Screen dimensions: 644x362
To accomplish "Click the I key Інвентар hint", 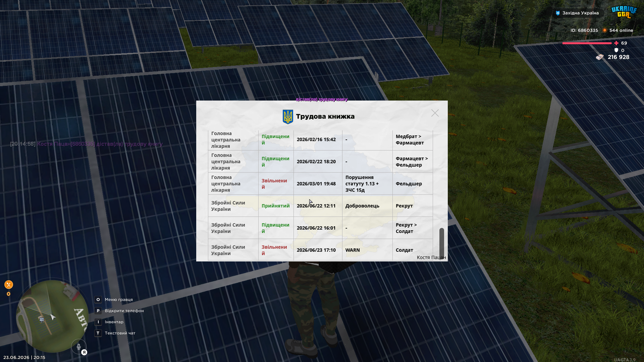I will (109, 322).
